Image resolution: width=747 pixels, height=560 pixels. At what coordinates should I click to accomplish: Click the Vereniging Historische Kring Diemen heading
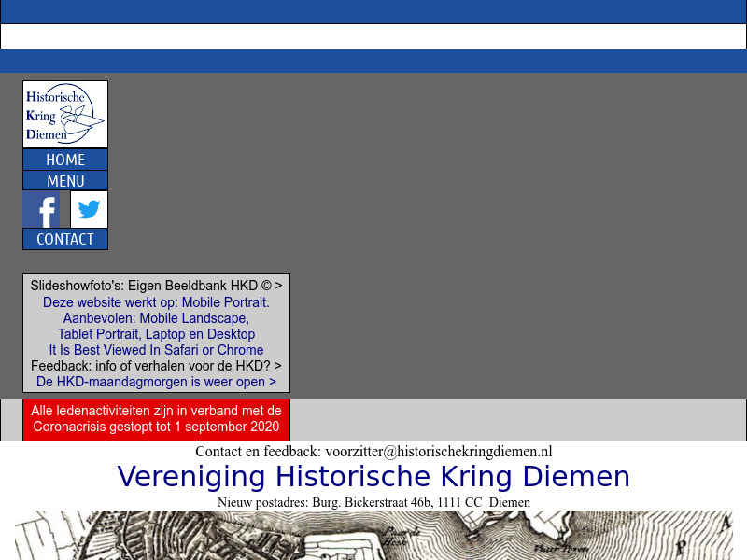pos(373,476)
